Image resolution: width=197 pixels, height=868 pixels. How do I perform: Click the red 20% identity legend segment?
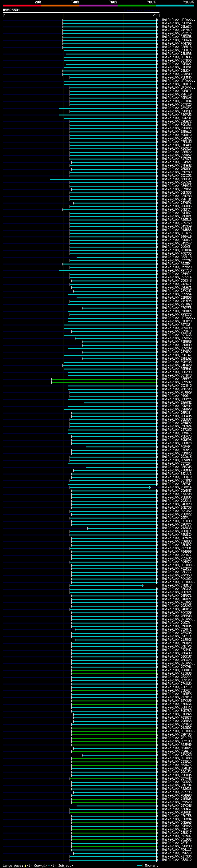22,6
